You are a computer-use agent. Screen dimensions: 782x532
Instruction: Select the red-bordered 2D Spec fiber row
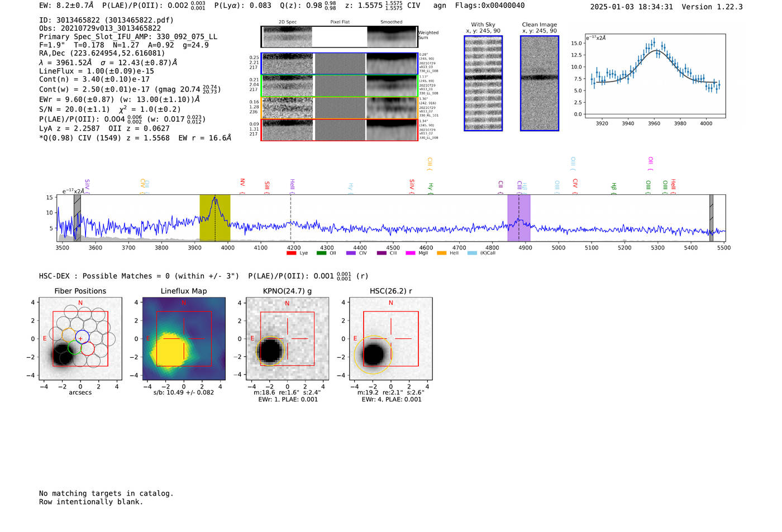[339, 130]
